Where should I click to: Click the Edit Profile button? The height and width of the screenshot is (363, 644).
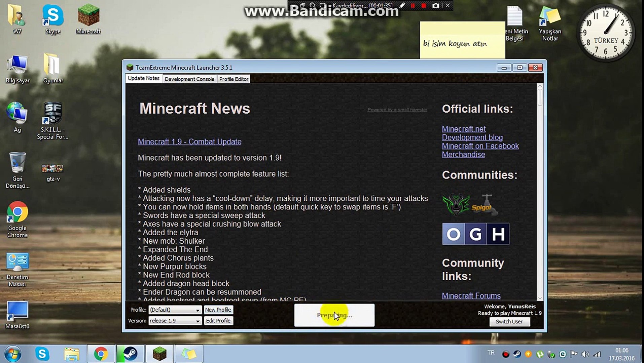[218, 321]
